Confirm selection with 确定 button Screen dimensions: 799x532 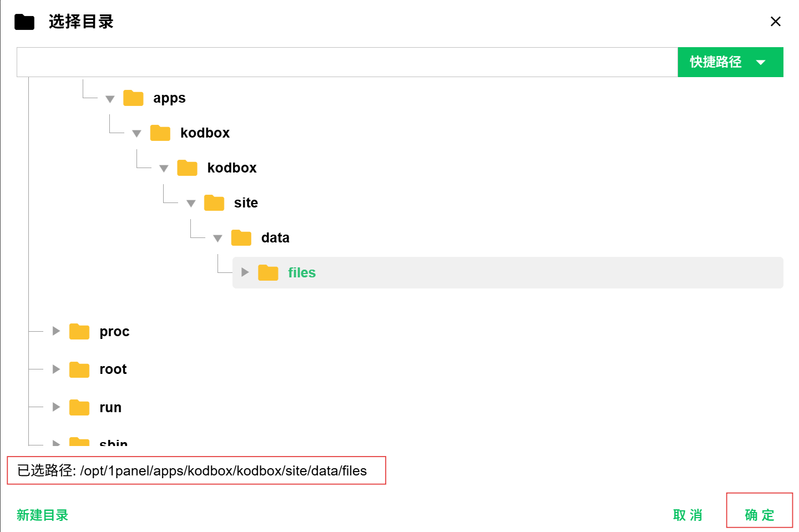(x=759, y=515)
